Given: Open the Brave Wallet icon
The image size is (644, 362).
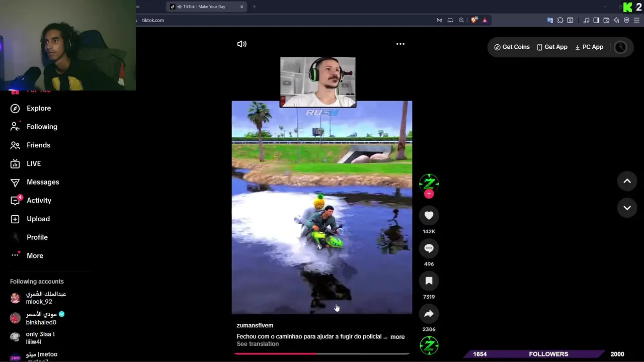Looking at the screenshot, I should click(606, 20).
